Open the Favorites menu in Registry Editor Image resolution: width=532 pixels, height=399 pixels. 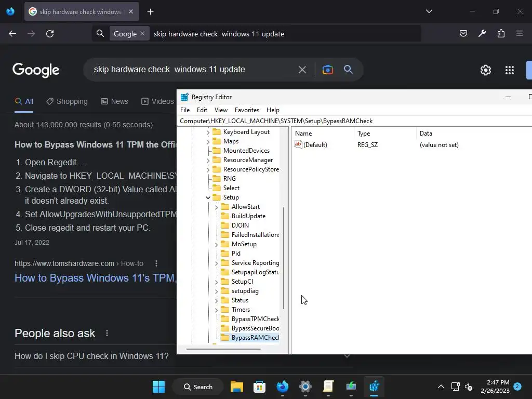click(x=247, y=110)
